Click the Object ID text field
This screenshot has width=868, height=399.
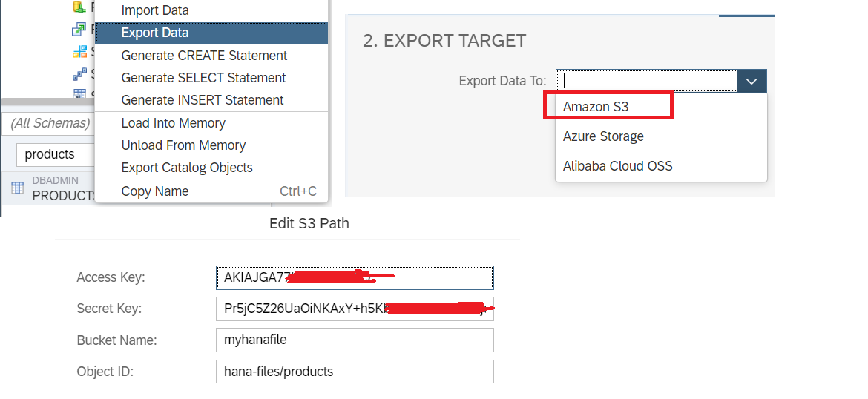point(354,372)
